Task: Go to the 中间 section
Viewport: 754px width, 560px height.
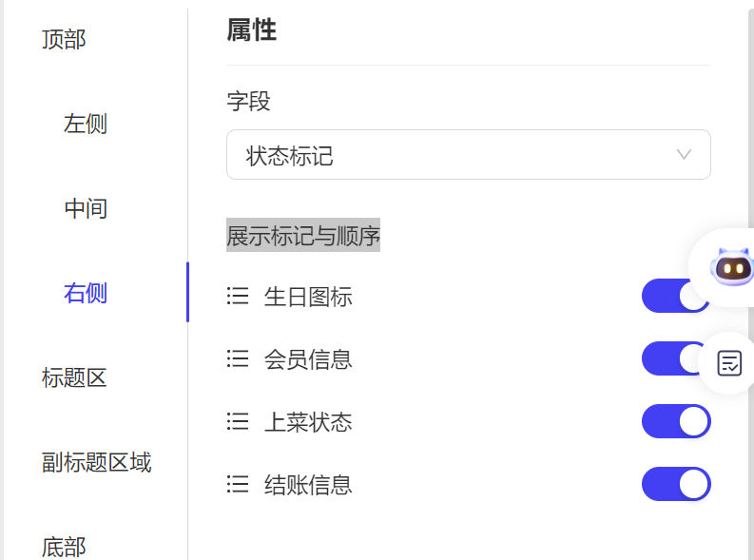Action: pyautogui.click(x=86, y=208)
